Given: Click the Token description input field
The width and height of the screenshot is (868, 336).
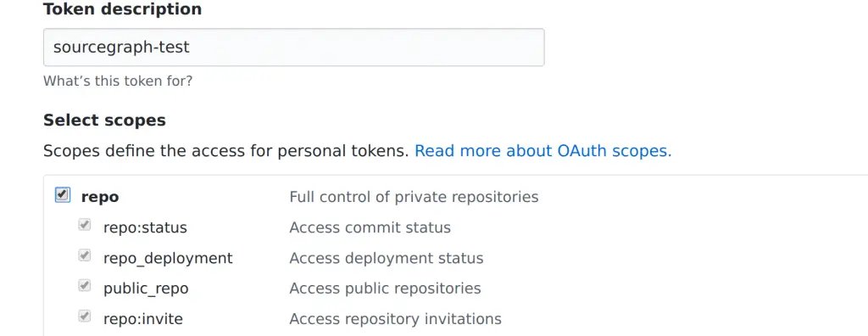Looking at the screenshot, I should (x=294, y=48).
